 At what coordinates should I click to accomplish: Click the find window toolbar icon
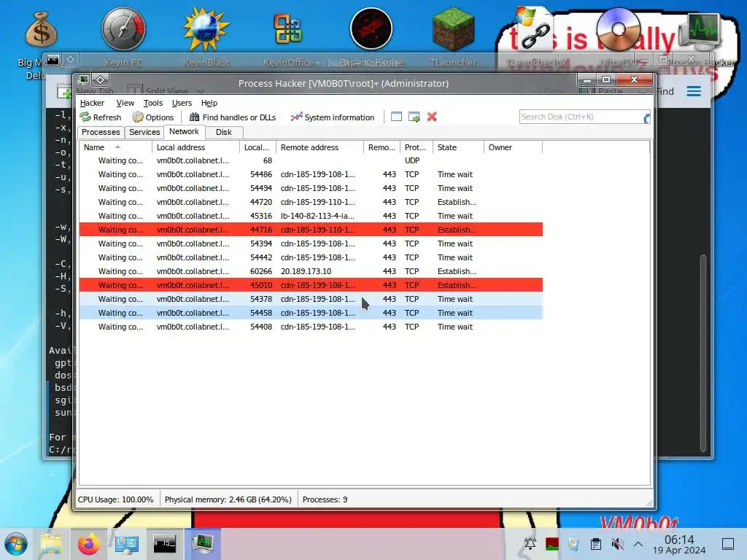click(396, 117)
